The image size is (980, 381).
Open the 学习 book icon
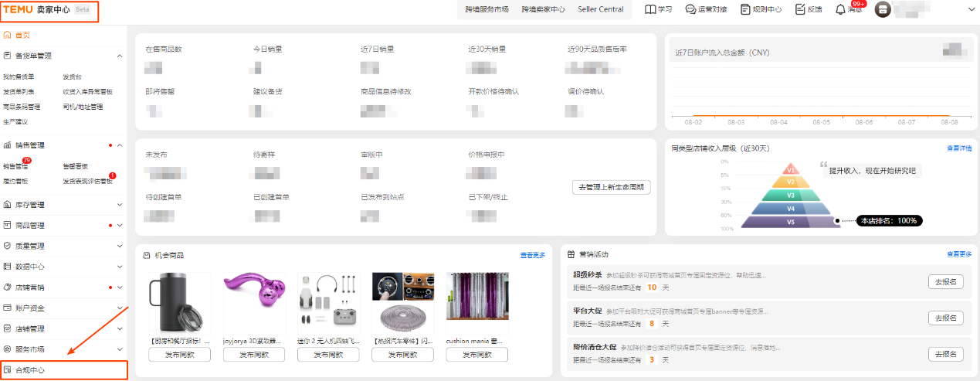point(650,9)
